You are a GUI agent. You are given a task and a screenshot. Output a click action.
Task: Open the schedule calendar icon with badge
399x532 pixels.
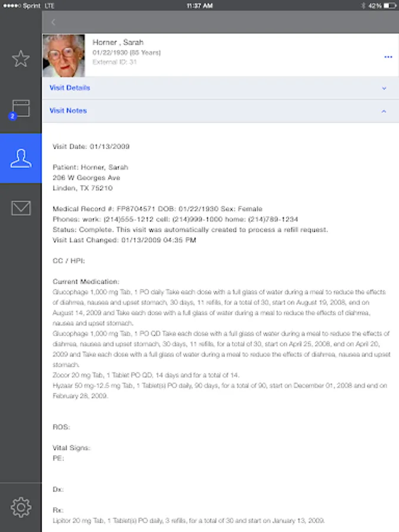click(21, 108)
